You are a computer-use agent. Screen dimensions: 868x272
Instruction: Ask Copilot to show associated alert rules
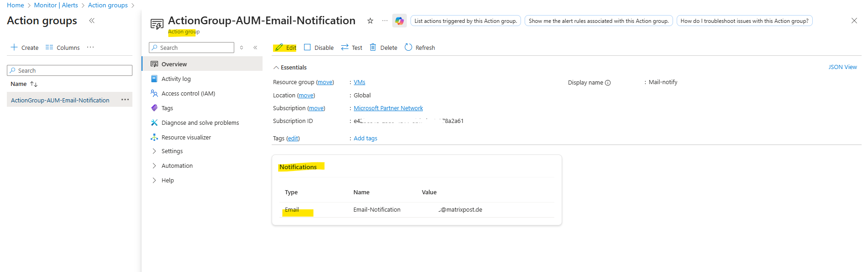599,21
